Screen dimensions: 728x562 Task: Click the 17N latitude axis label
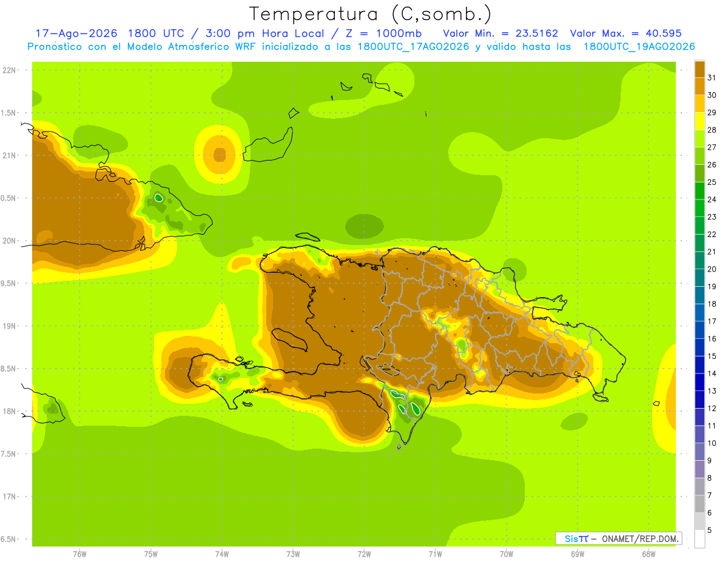[10, 497]
